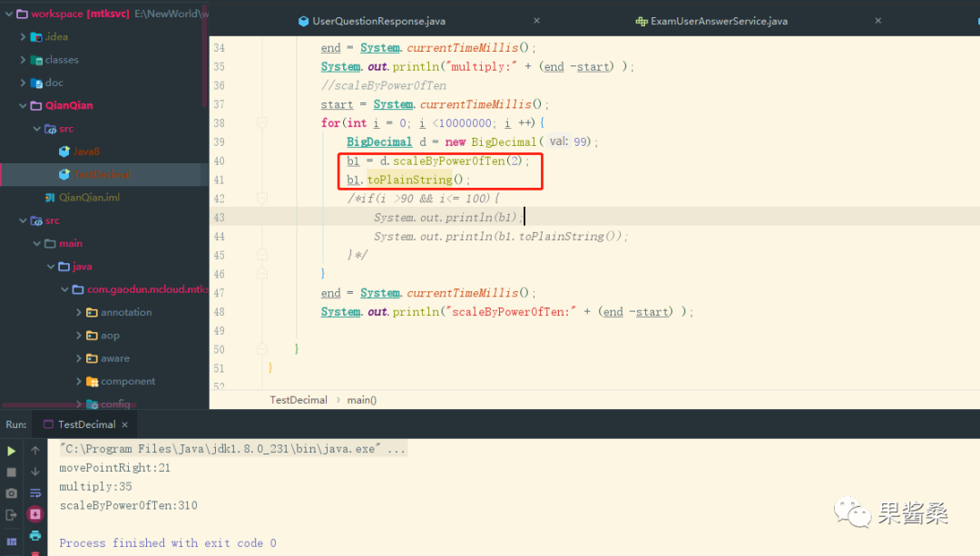Expand the .idea folder
The height and width of the screenshot is (556, 980).
click(23, 37)
